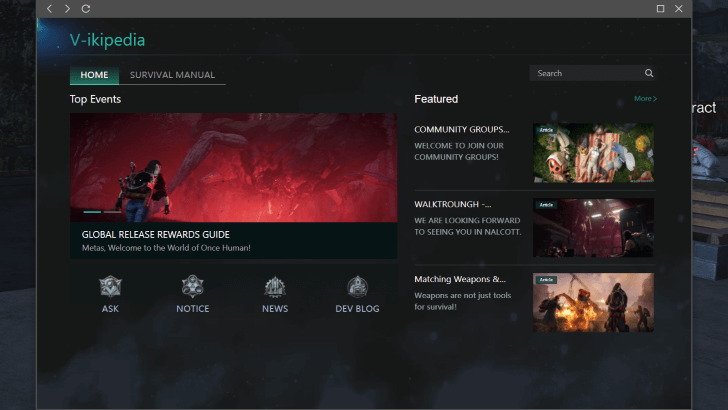Select the HOME tab
The width and height of the screenshot is (728, 410).
tap(94, 75)
